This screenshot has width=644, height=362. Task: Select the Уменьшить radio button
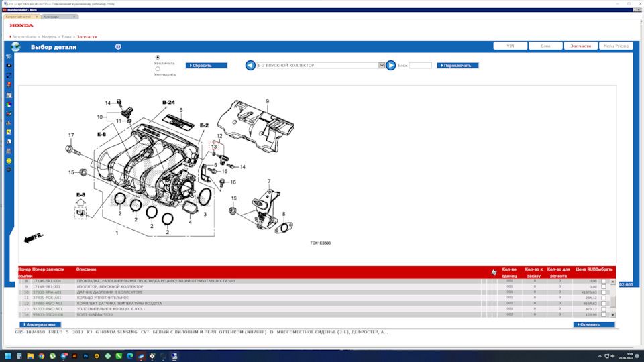pos(158,69)
